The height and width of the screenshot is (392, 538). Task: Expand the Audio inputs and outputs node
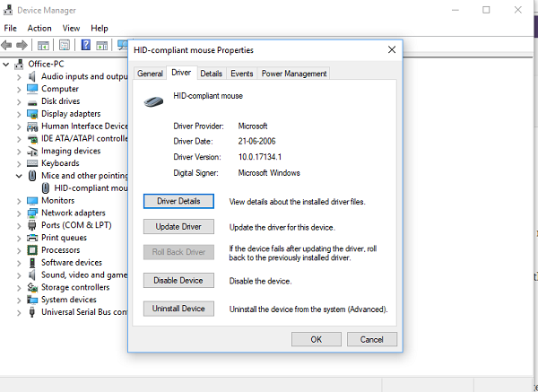pos(19,76)
